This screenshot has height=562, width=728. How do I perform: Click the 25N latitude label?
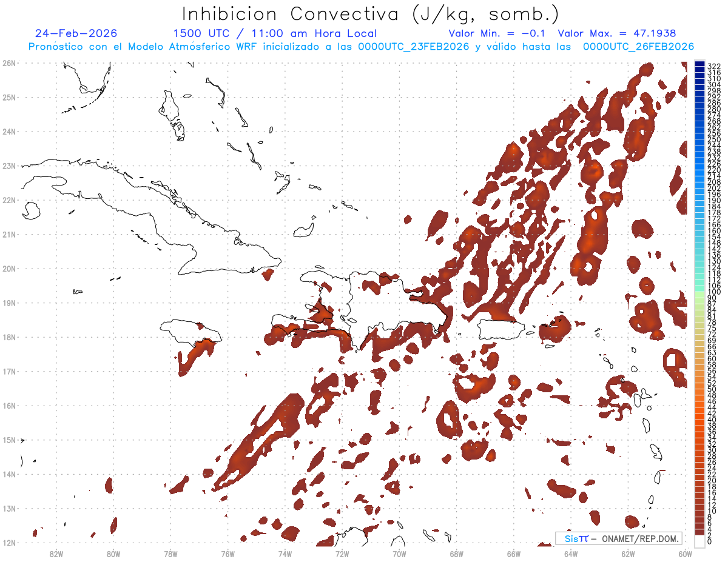point(9,97)
